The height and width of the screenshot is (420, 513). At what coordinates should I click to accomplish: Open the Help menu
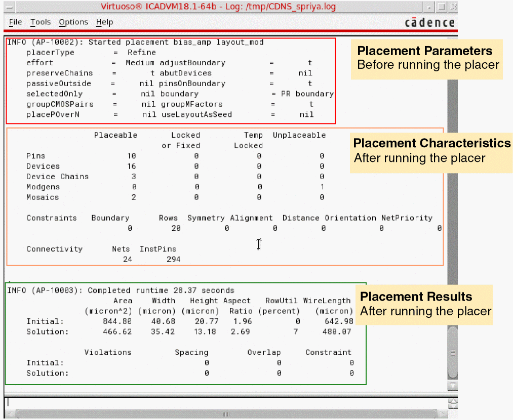click(104, 22)
